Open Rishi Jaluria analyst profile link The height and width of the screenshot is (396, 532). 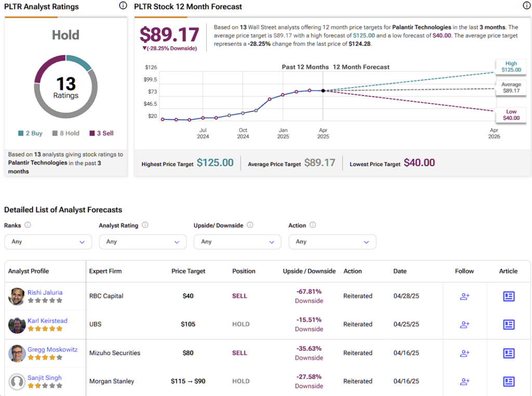click(x=45, y=292)
